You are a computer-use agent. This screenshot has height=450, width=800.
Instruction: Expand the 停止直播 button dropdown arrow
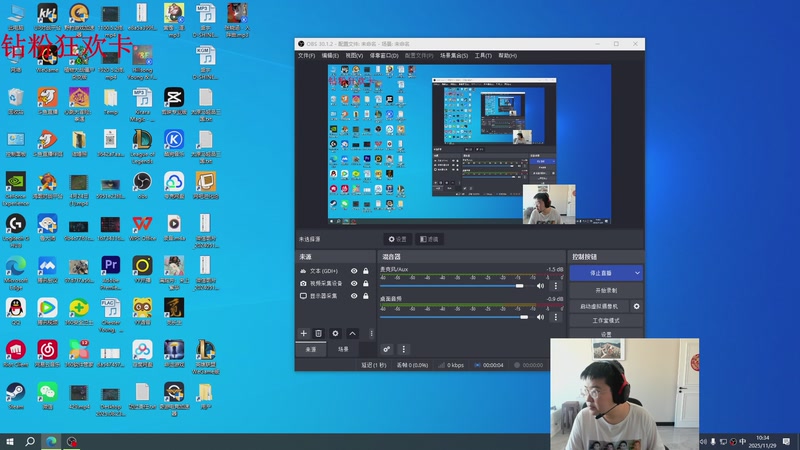637,273
